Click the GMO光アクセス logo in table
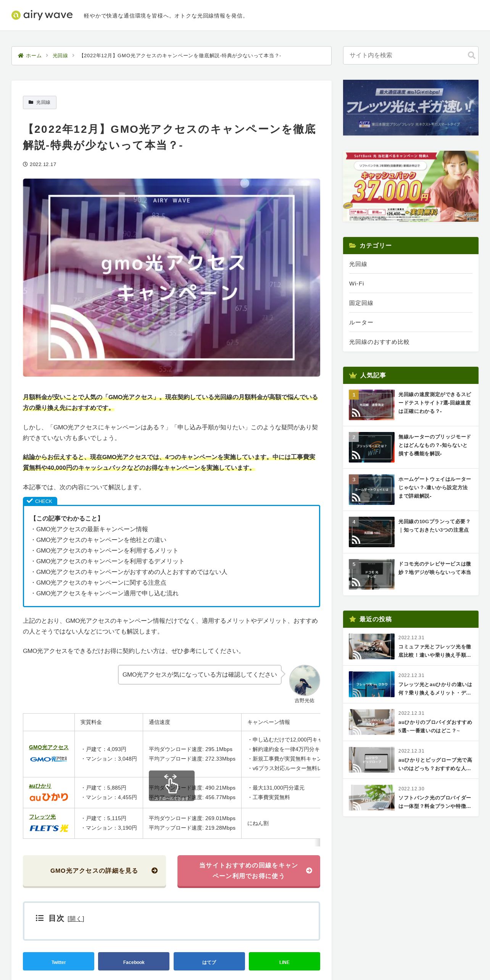This screenshot has height=980, width=490. tap(48, 759)
